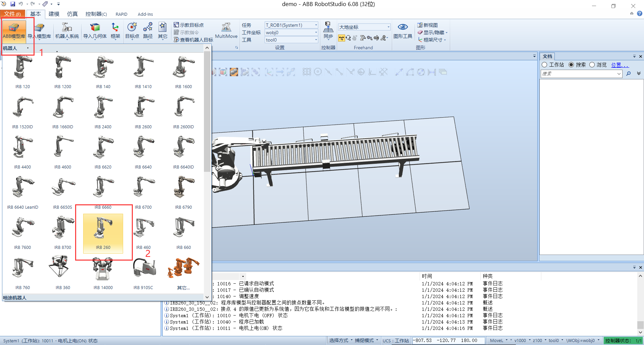Image resolution: width=644 pixels, height=345 pixels.
Task: Switch to the 仿真 ribbon tab
Action: [x=72, y=14]
